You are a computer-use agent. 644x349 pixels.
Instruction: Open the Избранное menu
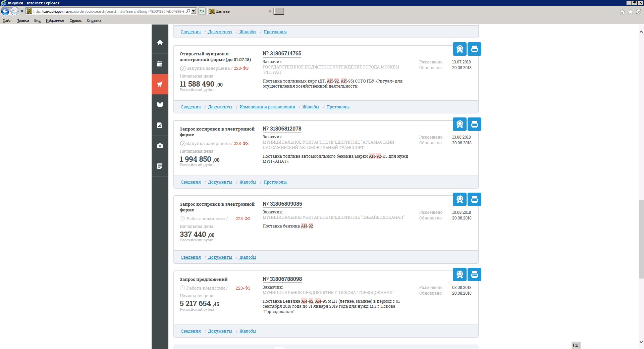[x=55, y=20]
